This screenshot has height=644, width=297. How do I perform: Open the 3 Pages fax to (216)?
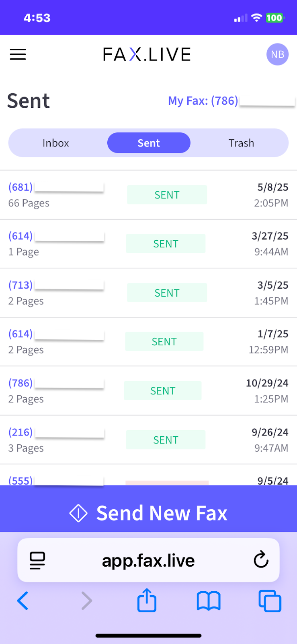(148, 440)
